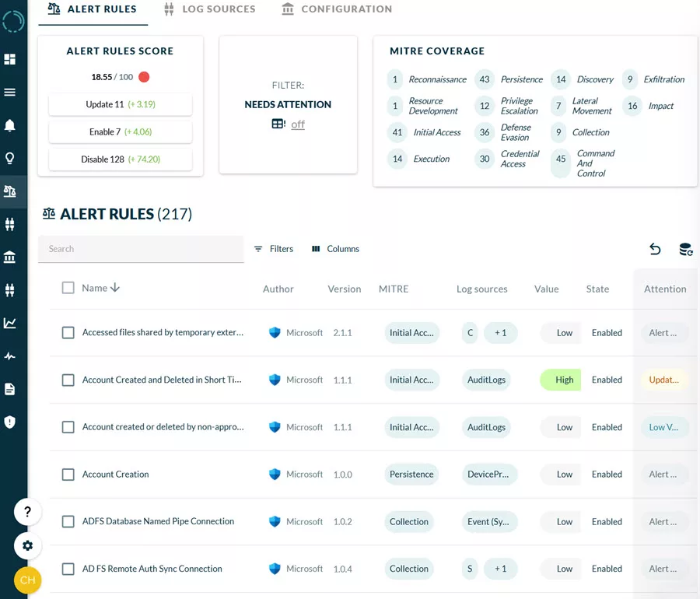Image resolution: width=700 pixels, height=599 pixels.
Task: Open the gear settings button
Action: point(28,545)
